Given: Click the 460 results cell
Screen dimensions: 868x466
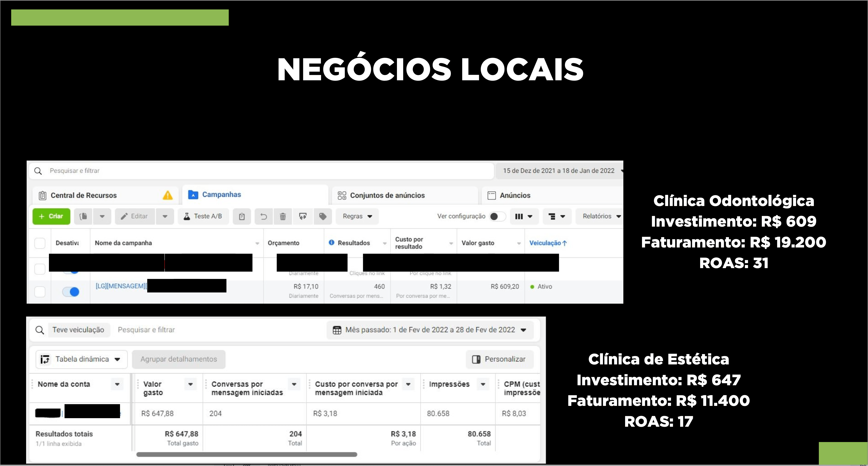Looking at the screenshot, I should point(379,286).
